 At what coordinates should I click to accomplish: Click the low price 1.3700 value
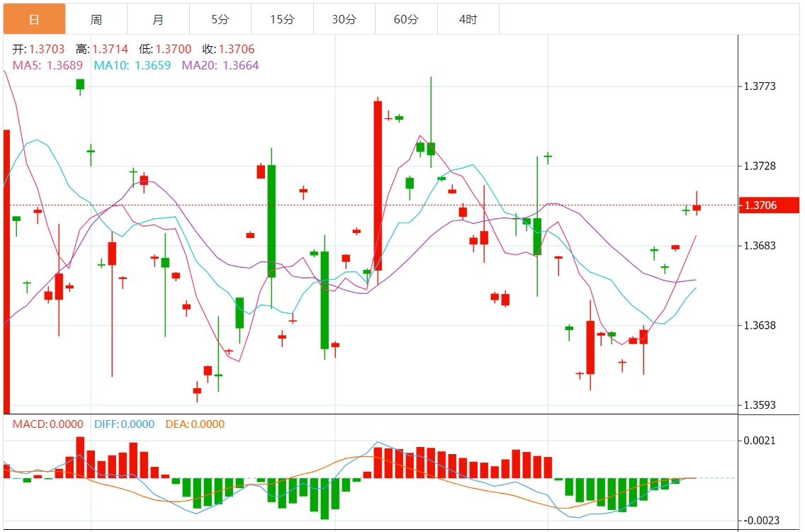coord(174,50)
